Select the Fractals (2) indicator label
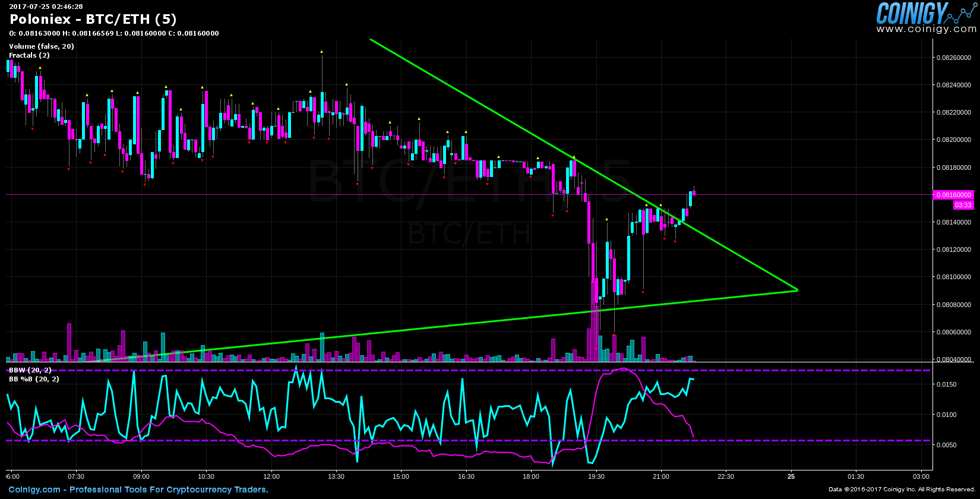 point(29,55)
